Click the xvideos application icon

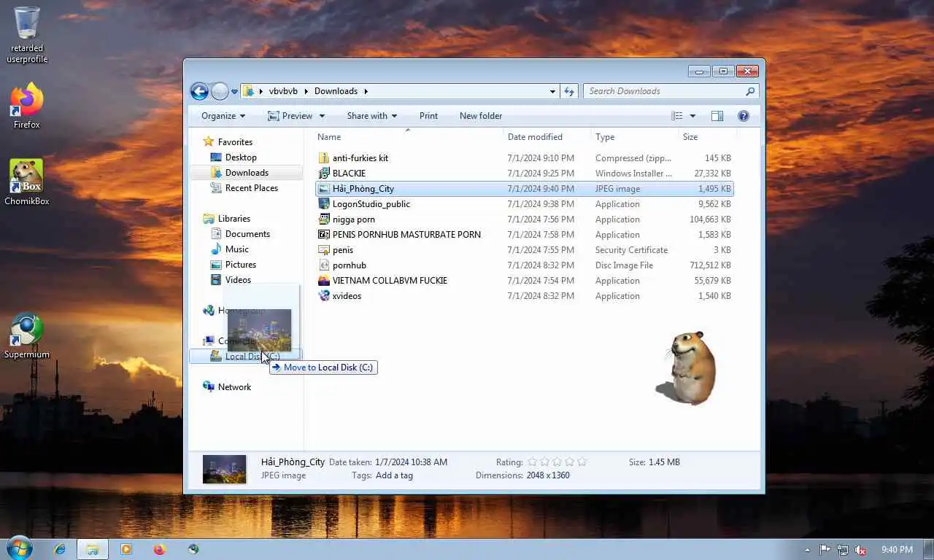324,296
